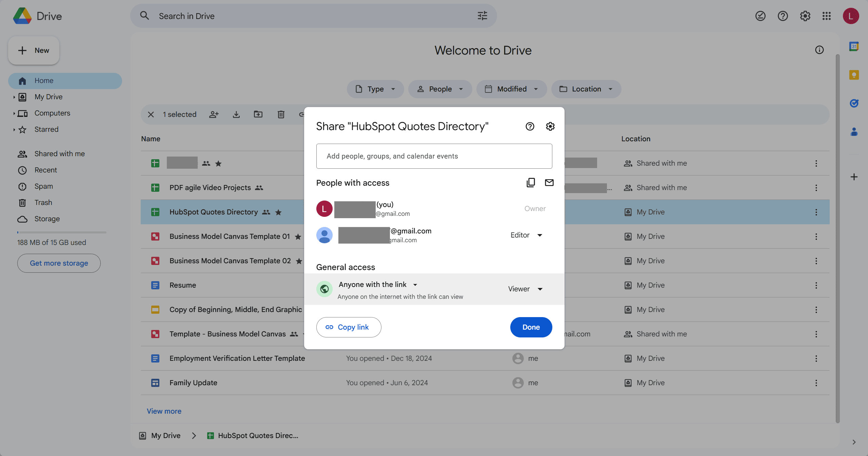Click the star icon on HubSpot Quotes Directory

tap(278, 212)
